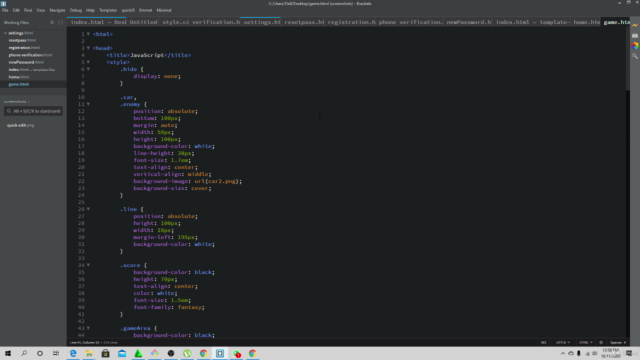The height and width of the screenshot is (360, 640).
Task: Open File menu
Action: click(x=5, y=10)
